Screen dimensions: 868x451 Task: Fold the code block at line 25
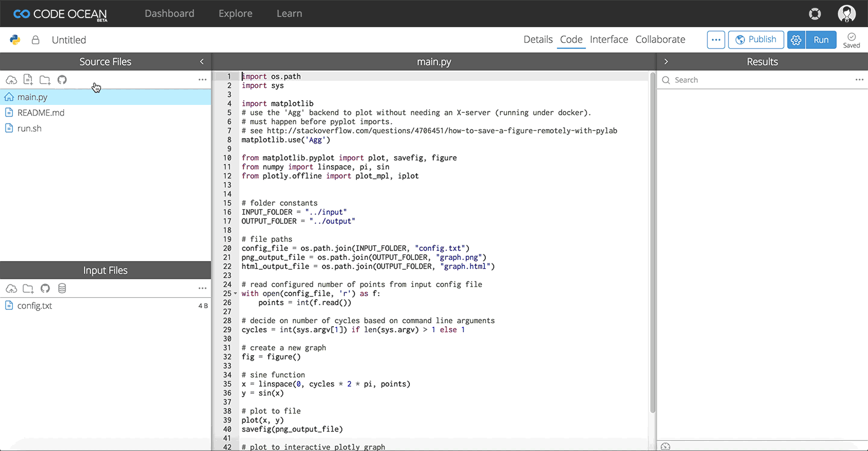(236, 293)
